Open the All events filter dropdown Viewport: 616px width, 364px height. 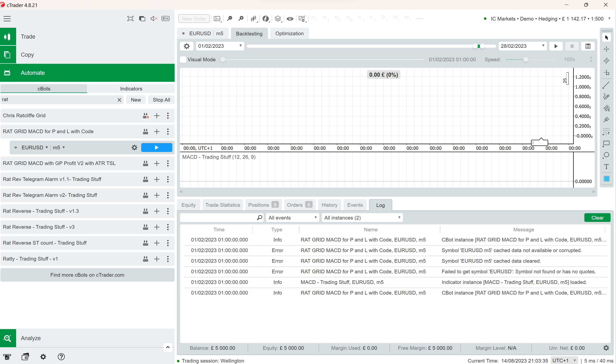click(293, 218)
